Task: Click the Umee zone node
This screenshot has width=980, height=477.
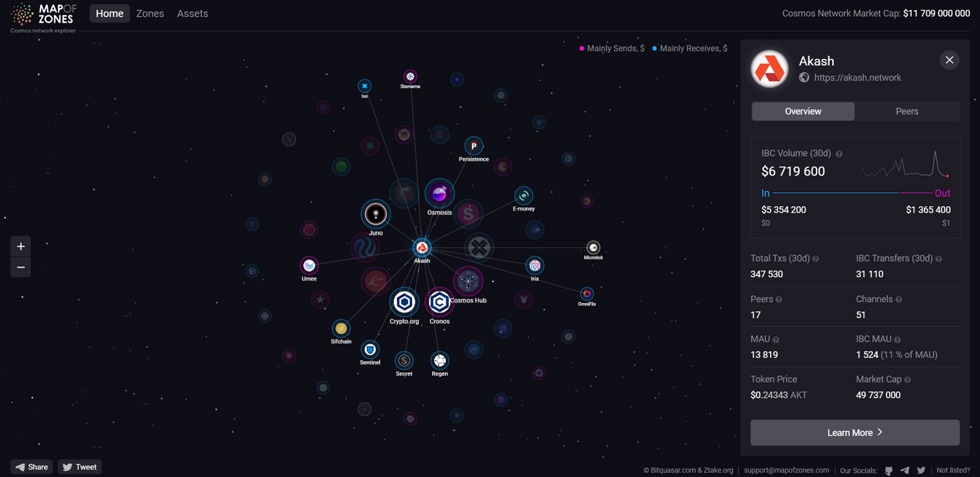Action: point(309,265)
